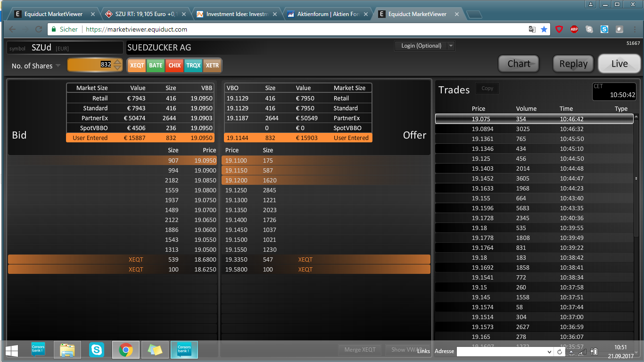Image resolution: width=644 pixels, height=362 pixels.
Task: Toggle the CHIX venue button
Action: click(174, 66)
